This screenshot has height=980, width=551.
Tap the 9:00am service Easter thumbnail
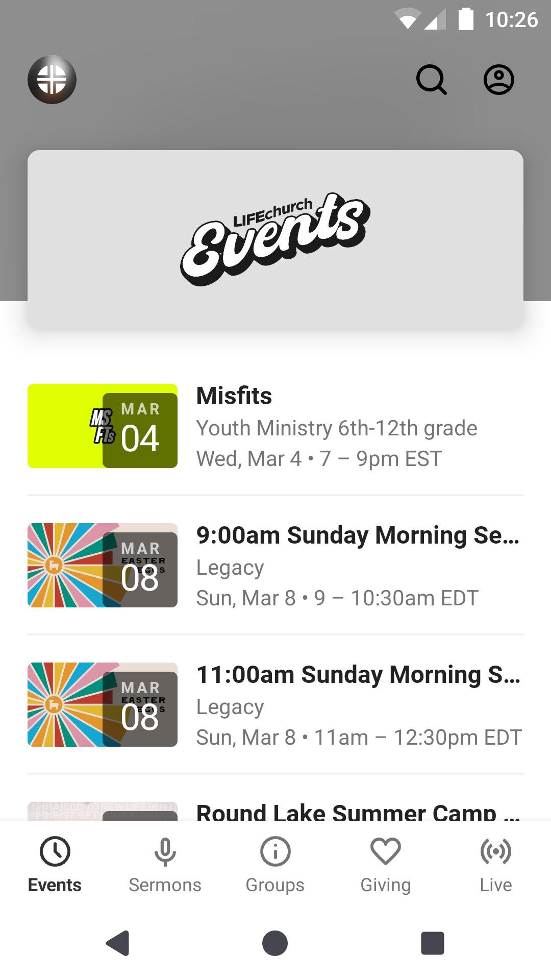[x=103, y=565]
